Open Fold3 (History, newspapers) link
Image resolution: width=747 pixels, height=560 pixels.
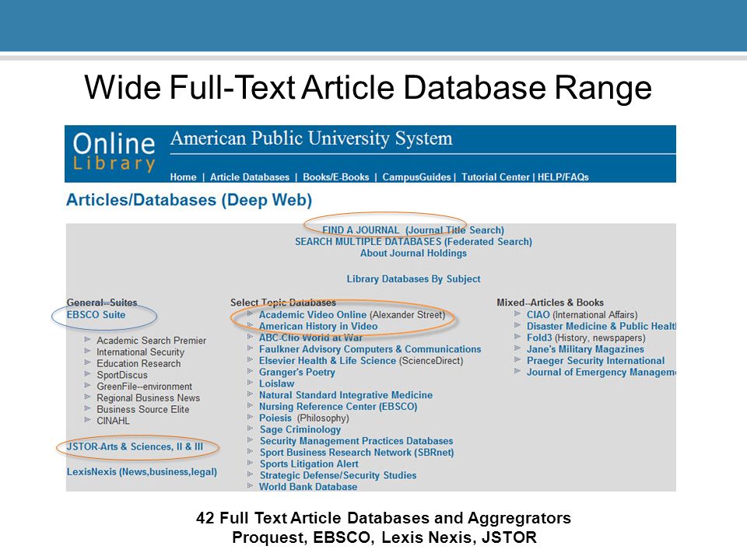point(586,338)
